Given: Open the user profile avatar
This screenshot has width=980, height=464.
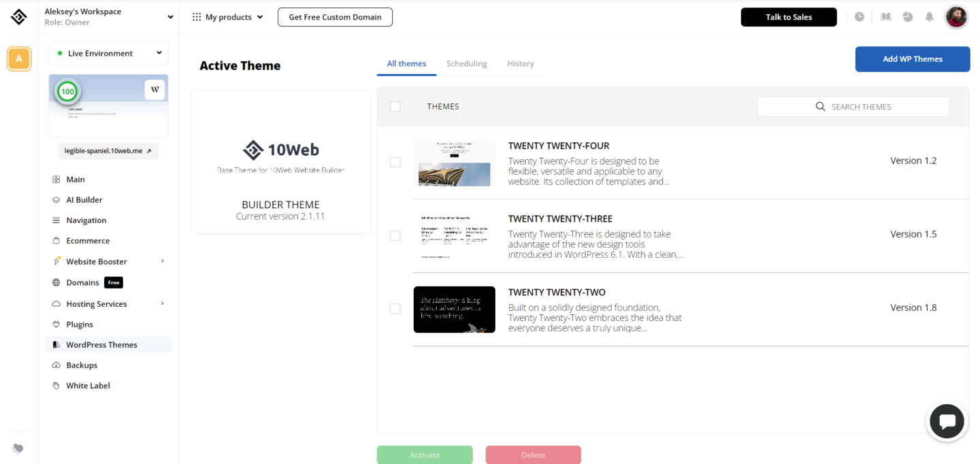Looking at the screenshot, I should pyautogui.click(x=956, y=17).
